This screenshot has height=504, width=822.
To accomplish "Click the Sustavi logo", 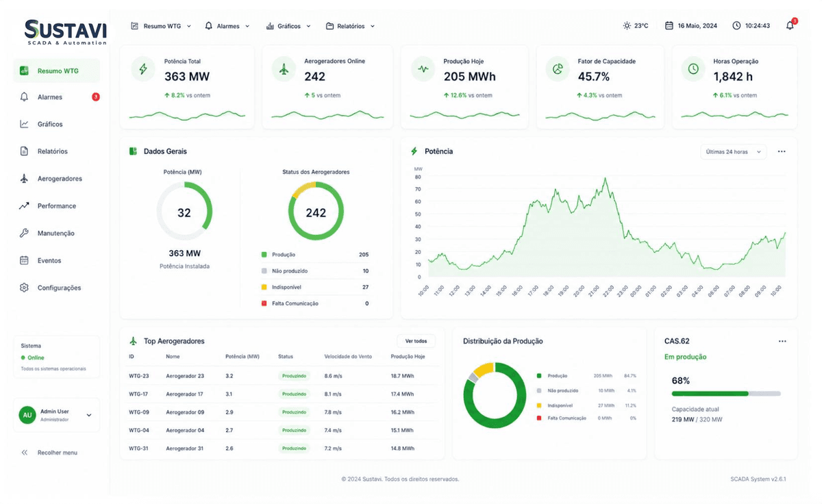I will click(x=66, y=32).
